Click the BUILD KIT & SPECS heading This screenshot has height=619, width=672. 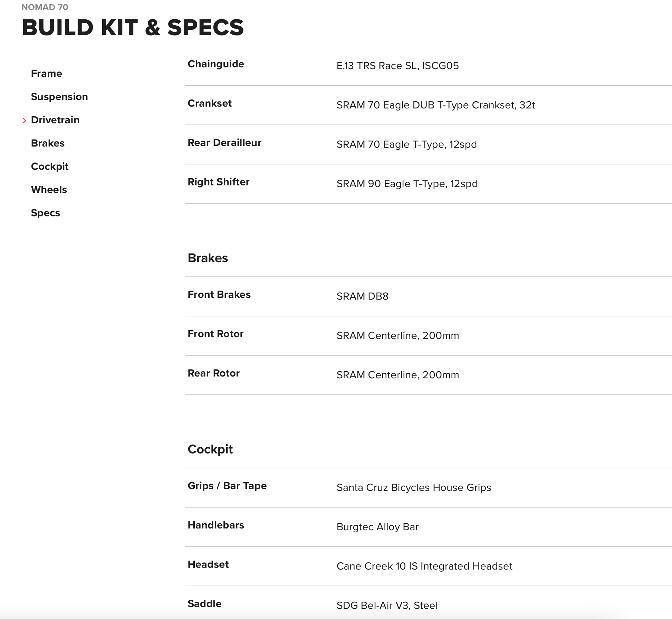[x=133, y=28]
